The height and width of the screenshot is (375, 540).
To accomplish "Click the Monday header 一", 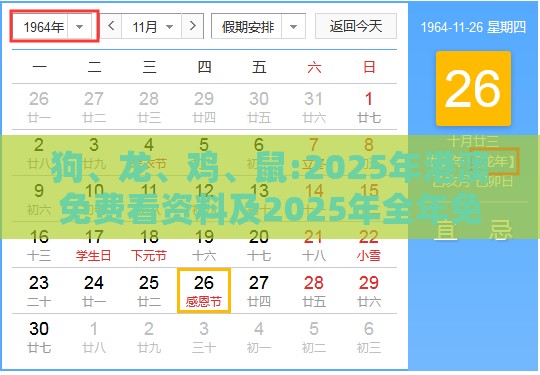I will [39, 66].
